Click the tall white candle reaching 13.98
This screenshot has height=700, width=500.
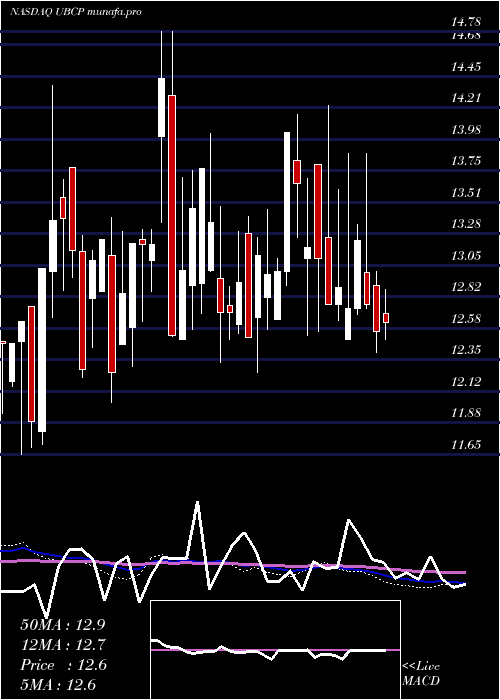[x=287, y=202]
